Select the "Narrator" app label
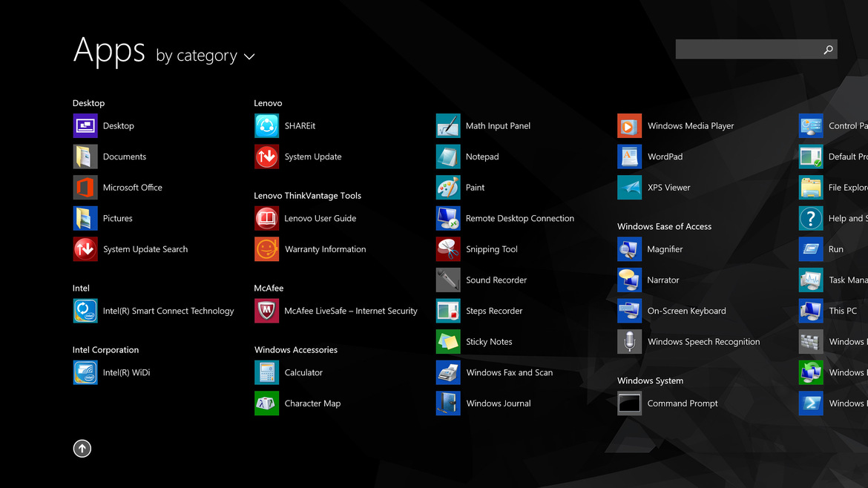 663,280
